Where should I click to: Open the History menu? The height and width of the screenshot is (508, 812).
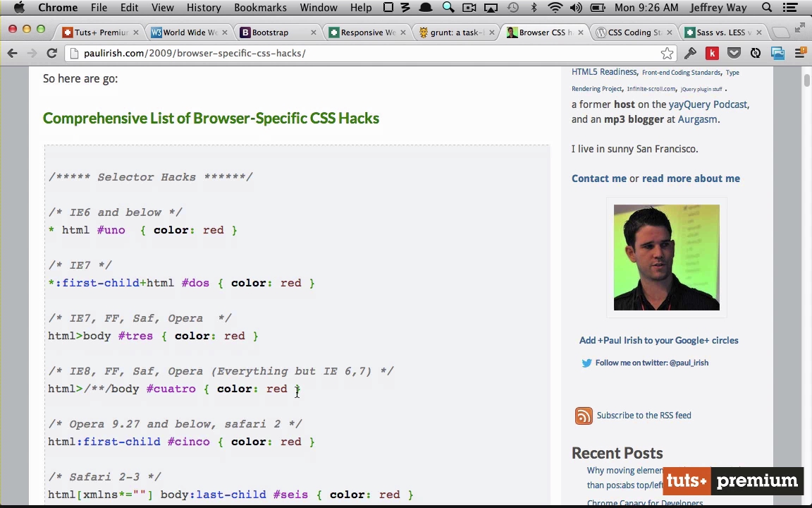click(204, 7)
